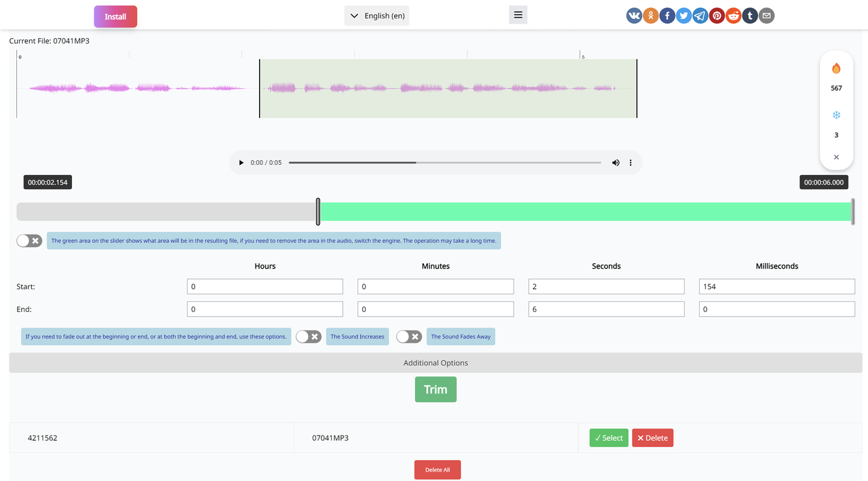Mute the audio player volume
868x481 pixels.
pyautogui.click(x=616, y=163)
